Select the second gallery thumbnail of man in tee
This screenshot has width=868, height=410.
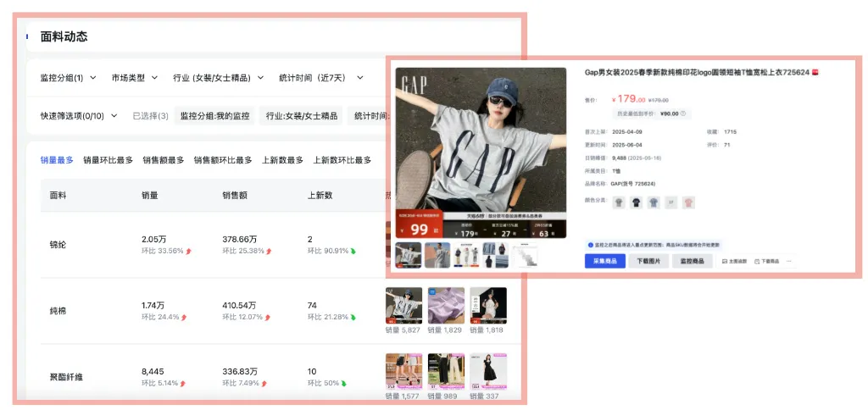(x=437, y=255)
